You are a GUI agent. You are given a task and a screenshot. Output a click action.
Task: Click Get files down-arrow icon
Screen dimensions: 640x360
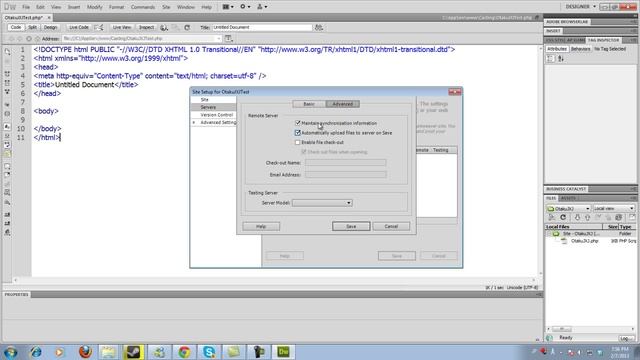click(x=577, y=218)
